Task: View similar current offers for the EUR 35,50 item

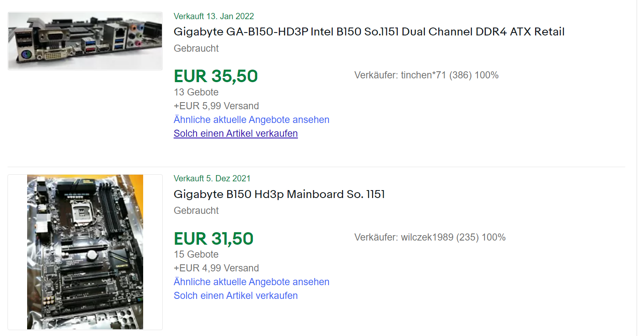Action: coord(251,120)
